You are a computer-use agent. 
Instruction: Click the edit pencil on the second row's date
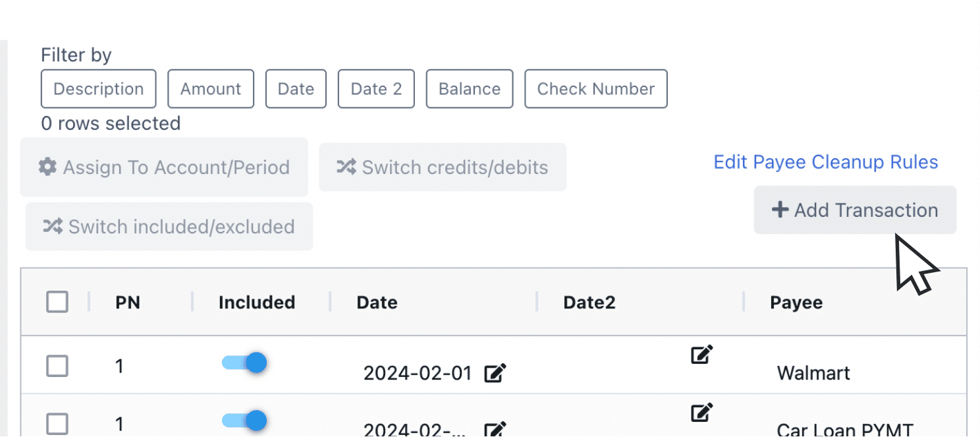pos(495,429)
